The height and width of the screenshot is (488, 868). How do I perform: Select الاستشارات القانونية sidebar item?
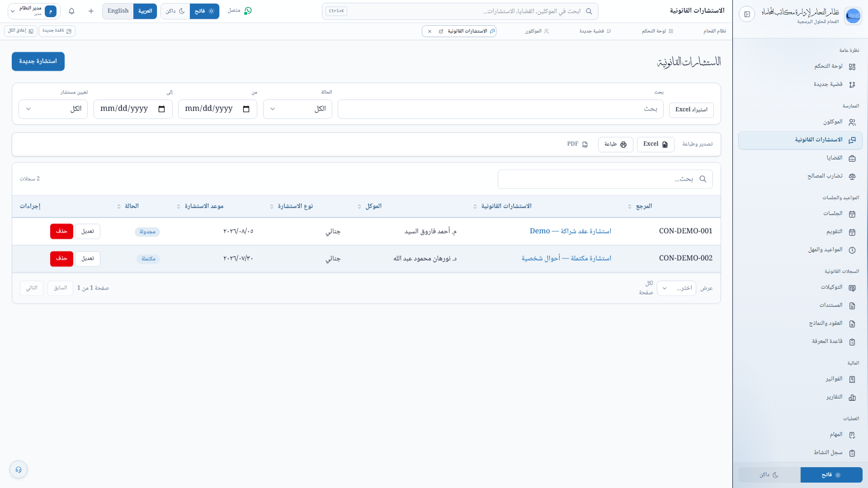click(x=800, y=140)
